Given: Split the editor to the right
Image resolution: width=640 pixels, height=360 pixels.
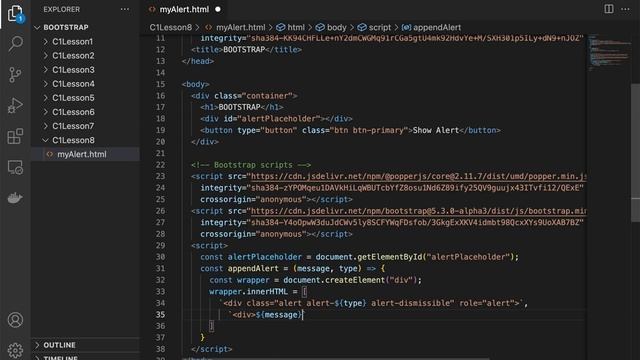Looking at the screenshot, I should (609, 9).
